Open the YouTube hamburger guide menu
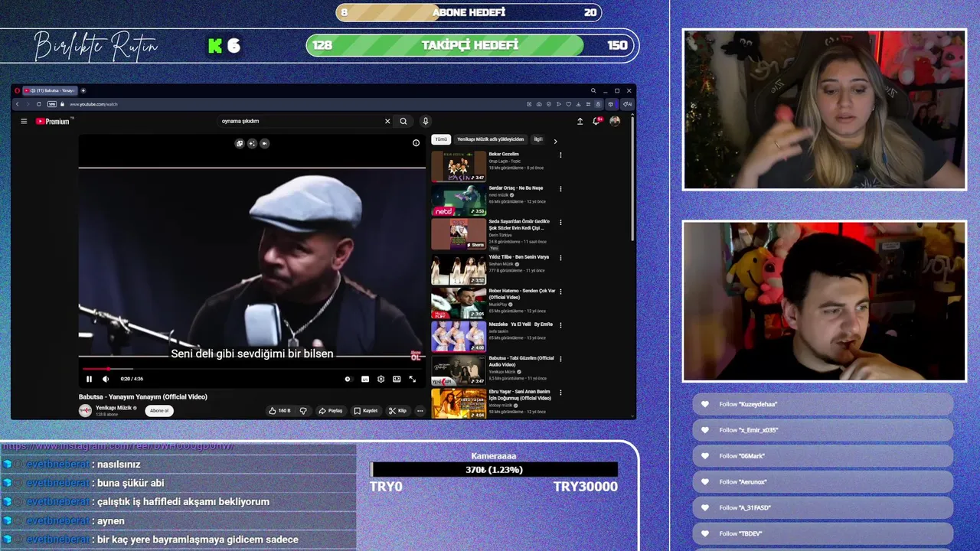The height and width of the screenshot is (551, 980). coord(24,121)
